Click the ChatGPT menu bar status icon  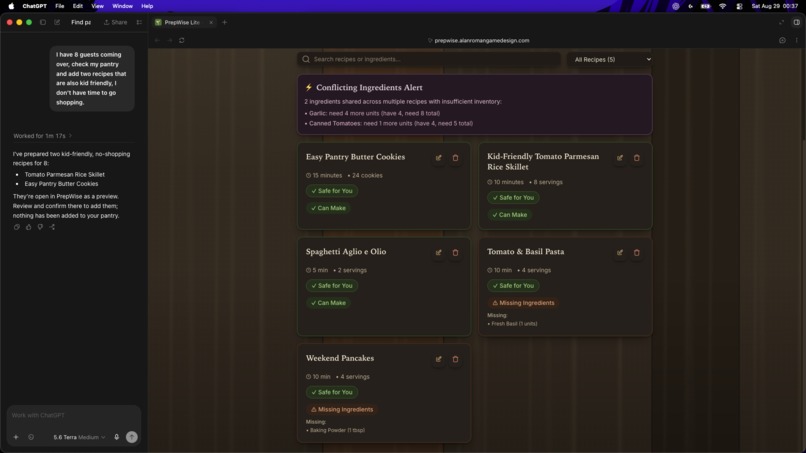pyautogui.click(x=676, y=6)
